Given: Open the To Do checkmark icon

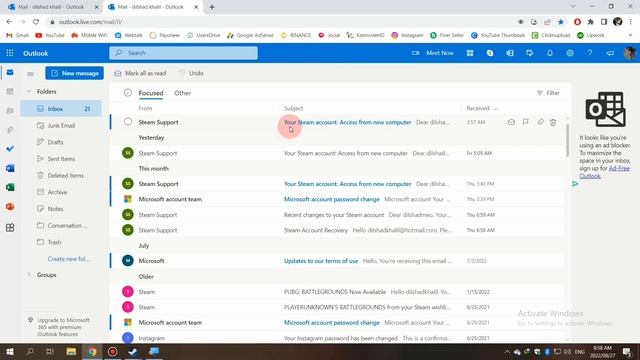Looking at the screenshot, I should [x=10, y=149].
